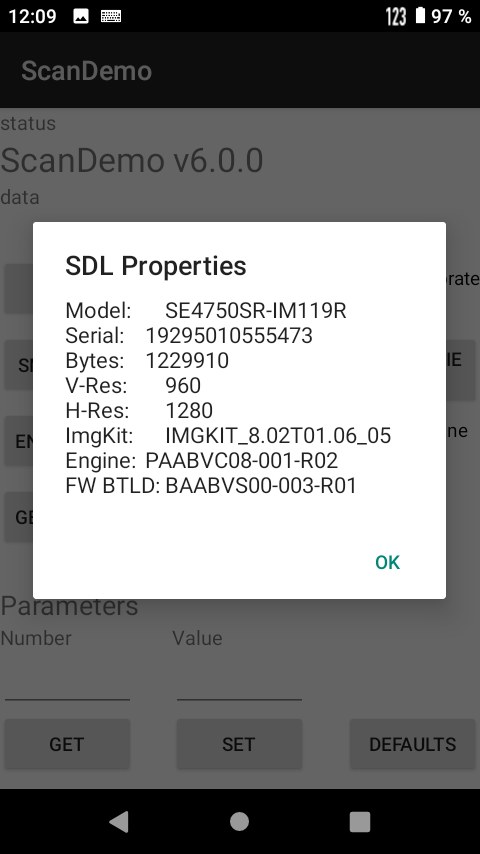Tap the battery icon in status bar
The height and width of the screenshot is (854, 480).
click(420, 15)
